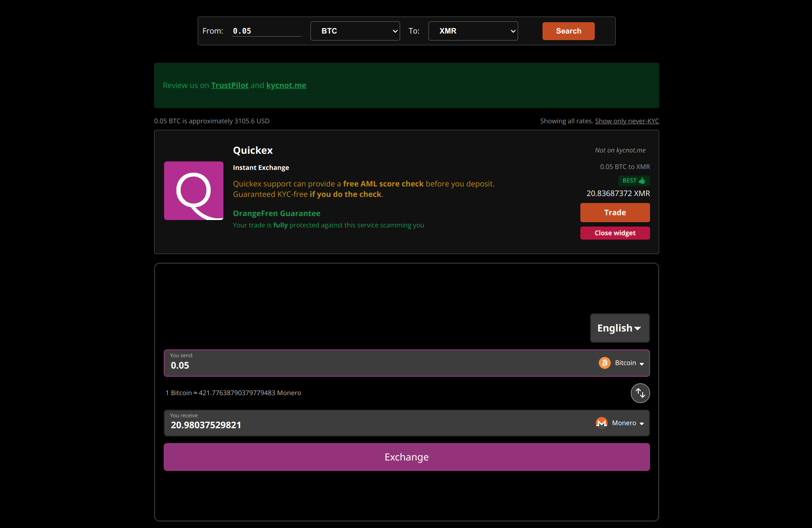Viewport: 812px width, 528px height.
Task: Click the 20.83687372 XMR rate value
Action: click(618, 193)
